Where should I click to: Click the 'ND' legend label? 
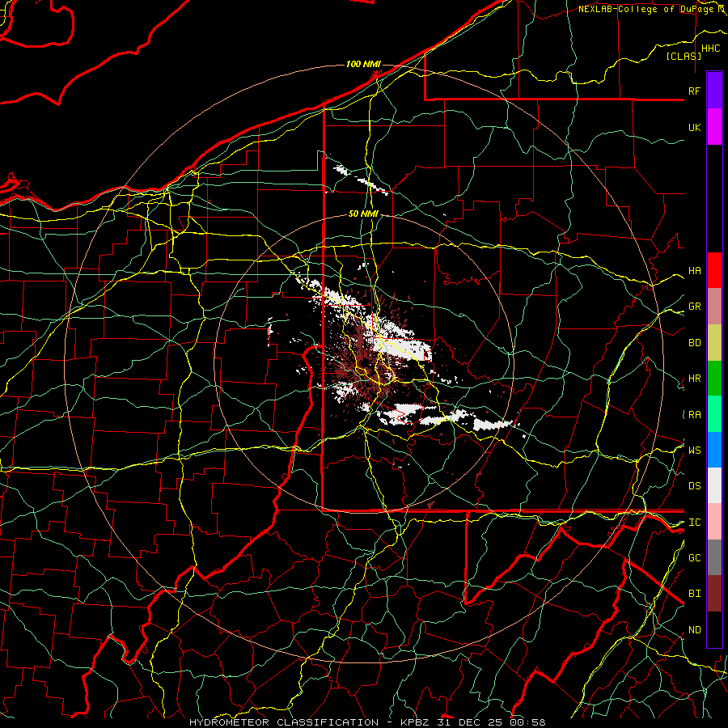694,630
